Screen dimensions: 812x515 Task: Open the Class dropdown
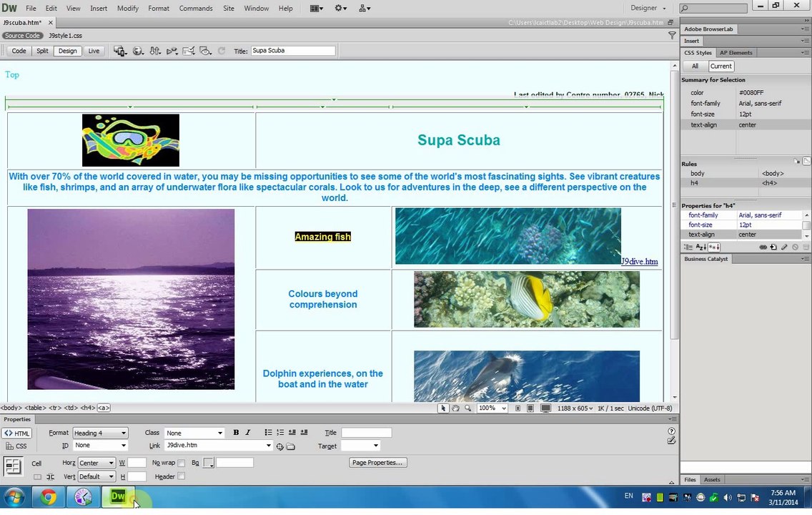[194, 433]
